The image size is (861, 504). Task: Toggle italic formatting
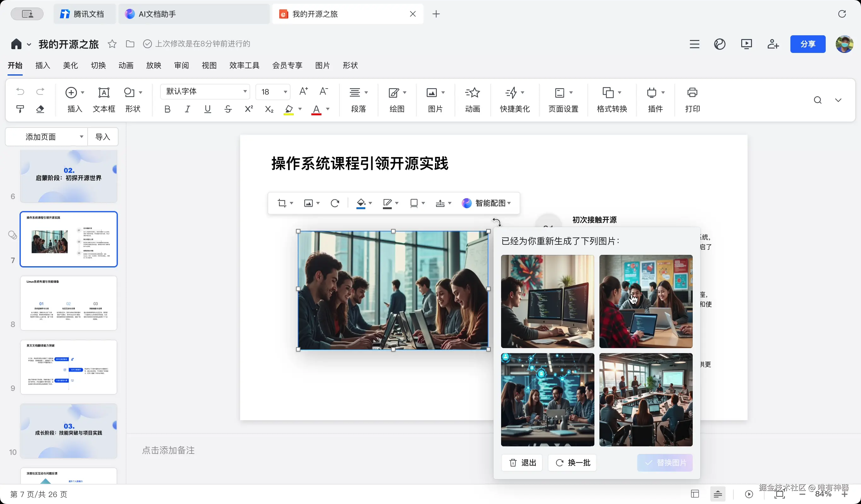point(187,109)
